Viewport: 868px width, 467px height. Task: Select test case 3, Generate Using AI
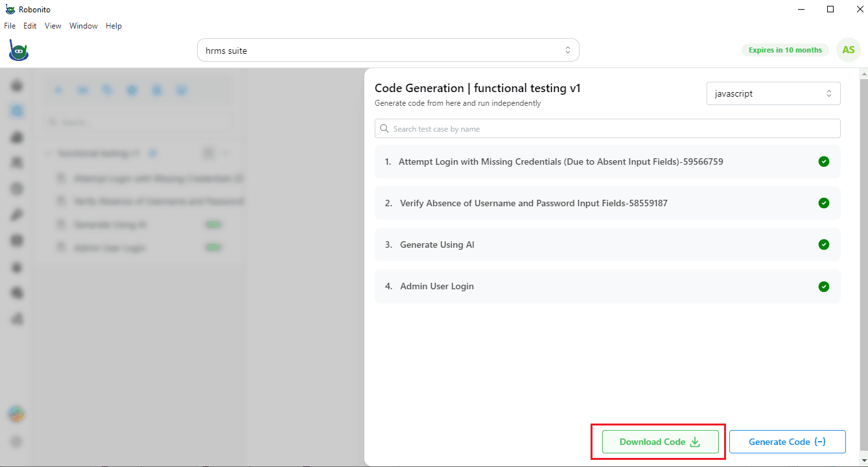tap(607, 245)
